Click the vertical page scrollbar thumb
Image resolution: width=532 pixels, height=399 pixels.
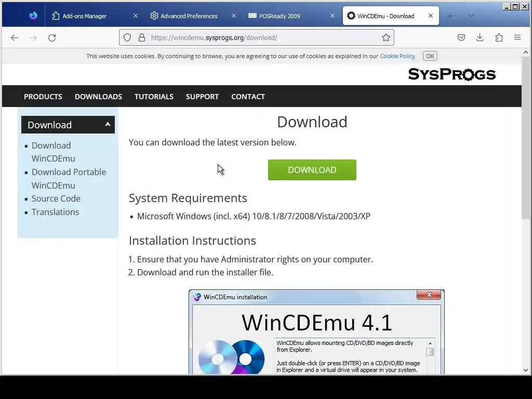[526, 137]
